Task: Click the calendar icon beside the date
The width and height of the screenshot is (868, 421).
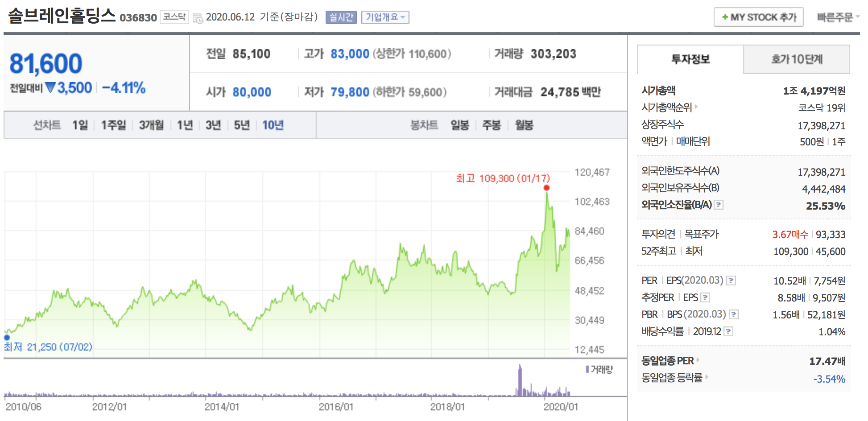Action: (x=198, y=18)
